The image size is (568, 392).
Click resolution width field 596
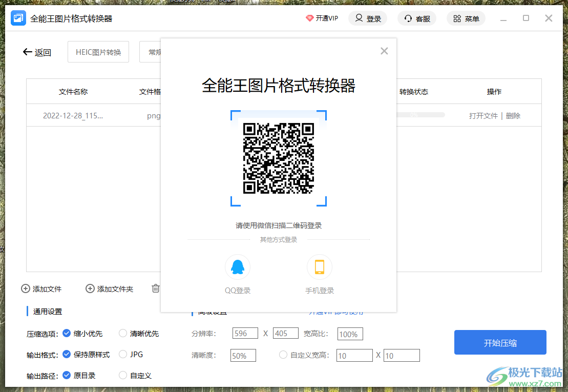pos(245,333)
